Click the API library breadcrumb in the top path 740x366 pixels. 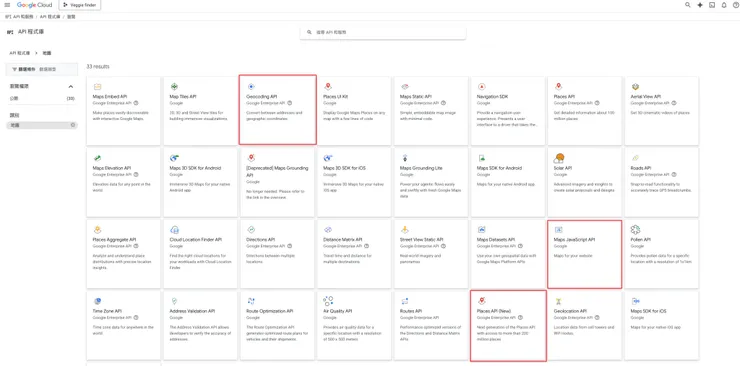tap(50, 17)
